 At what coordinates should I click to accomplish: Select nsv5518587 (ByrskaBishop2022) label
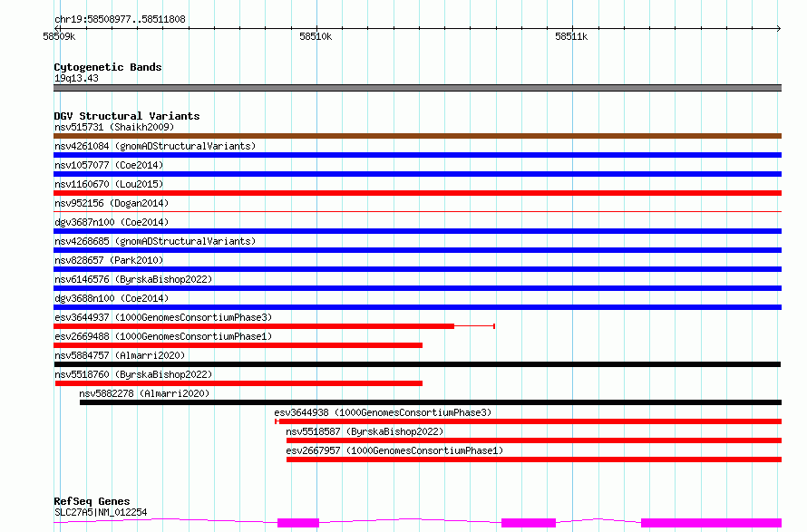[365, 431]
